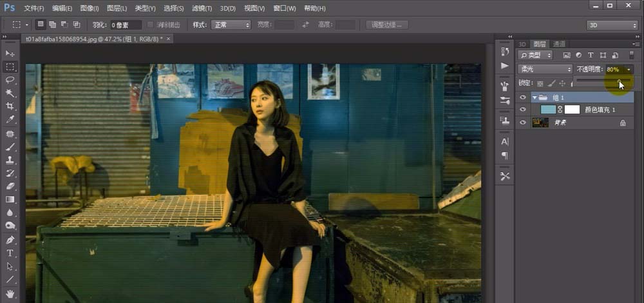Select the Eyedropper tool

[10, 120]
